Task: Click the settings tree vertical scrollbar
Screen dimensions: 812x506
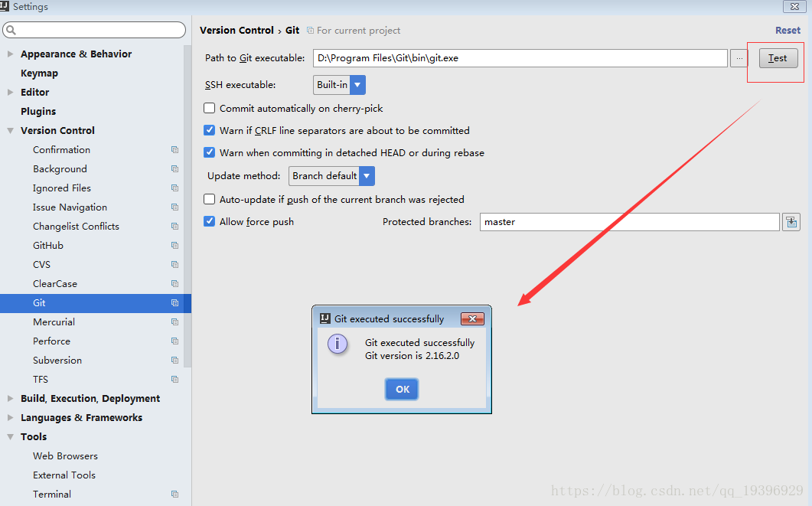Action: tap(188, 206)
